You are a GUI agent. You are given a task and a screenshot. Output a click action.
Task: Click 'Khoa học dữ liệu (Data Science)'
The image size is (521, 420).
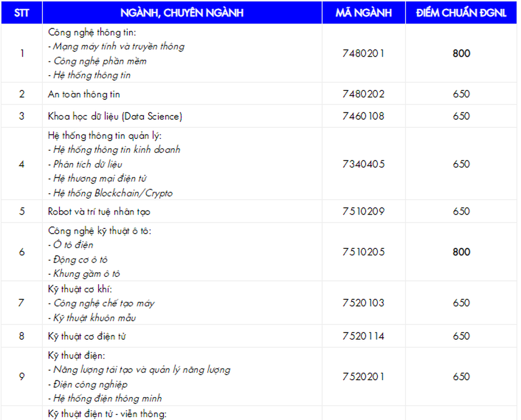(x=115, y=116)
